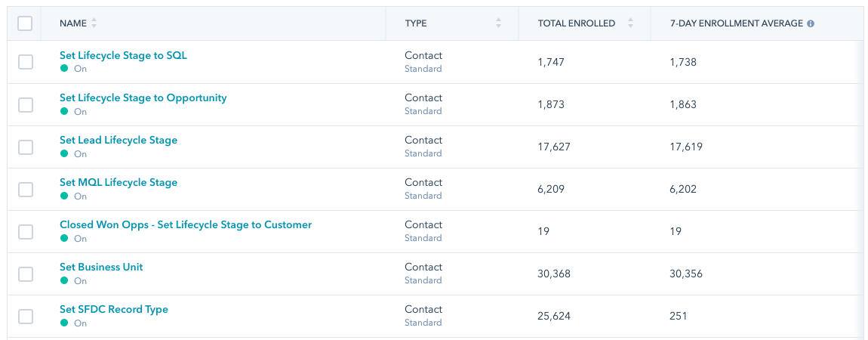Viewport: 868px width, 340px height.
Task: Click the TOTAL ENROLLED header label
Action: pyautogui.click(x=577, y=23)
